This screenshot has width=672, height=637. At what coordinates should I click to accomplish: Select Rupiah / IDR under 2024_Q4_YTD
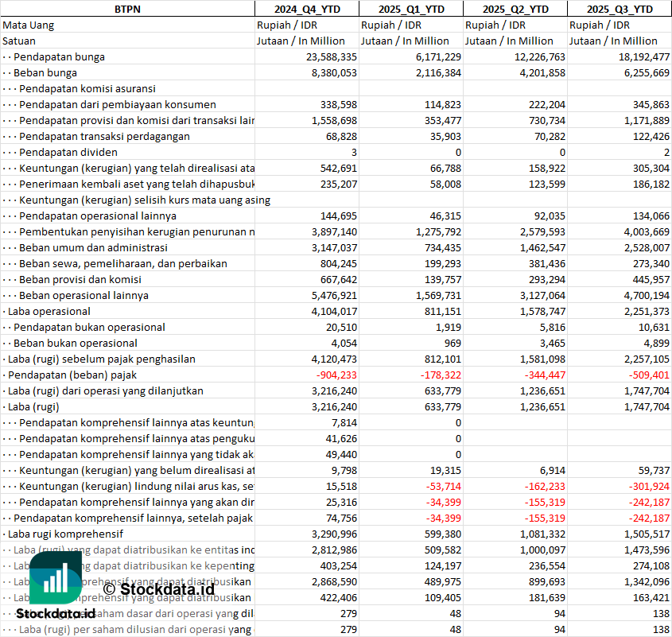coord(287,25)
